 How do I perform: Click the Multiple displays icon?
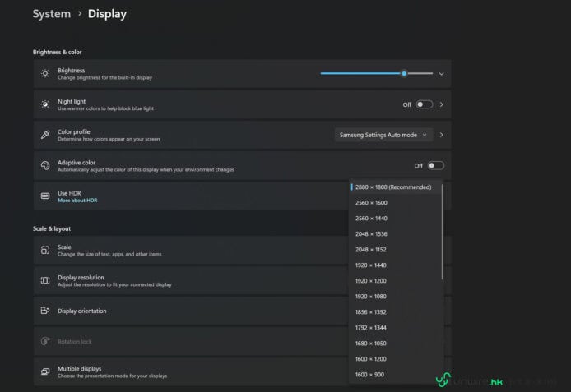[45, 371]
